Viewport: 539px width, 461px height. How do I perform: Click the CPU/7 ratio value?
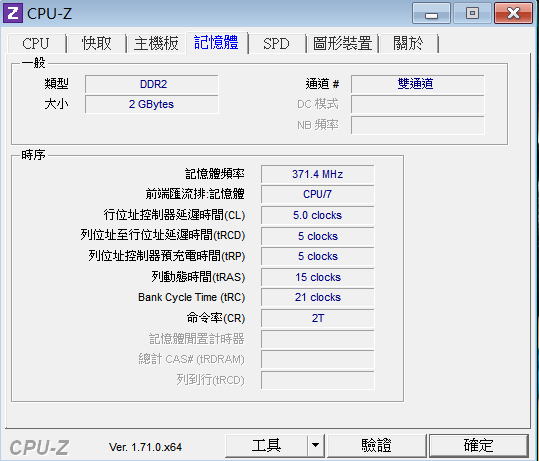[x=318, y=195]
